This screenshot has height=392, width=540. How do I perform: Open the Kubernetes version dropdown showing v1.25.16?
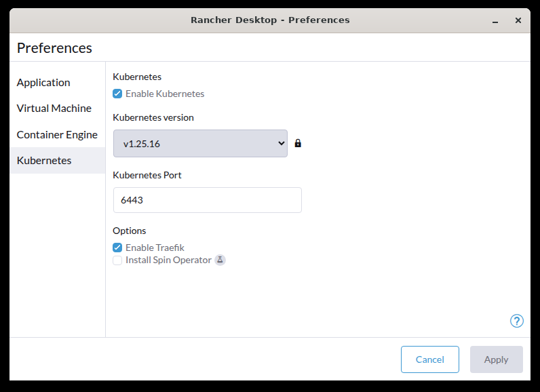[x=200, y=144]
